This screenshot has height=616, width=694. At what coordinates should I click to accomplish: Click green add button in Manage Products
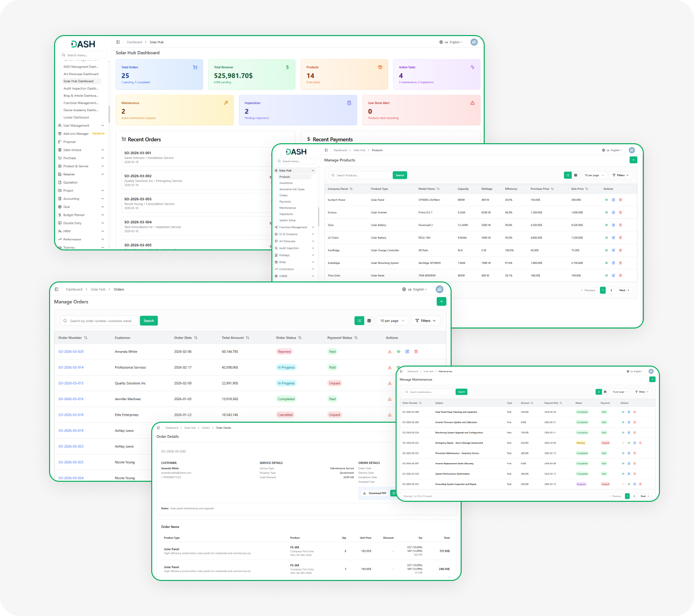point(633,160)
